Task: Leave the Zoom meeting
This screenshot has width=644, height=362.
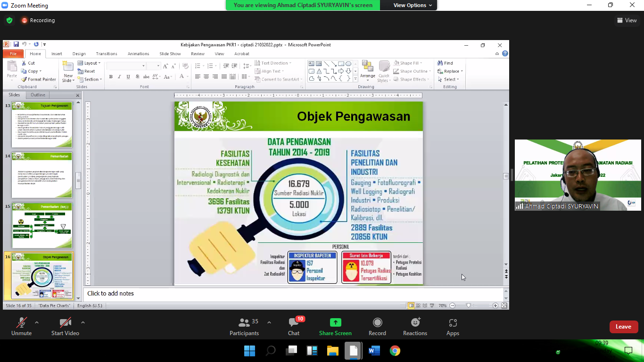Action: tap(623, 327)
